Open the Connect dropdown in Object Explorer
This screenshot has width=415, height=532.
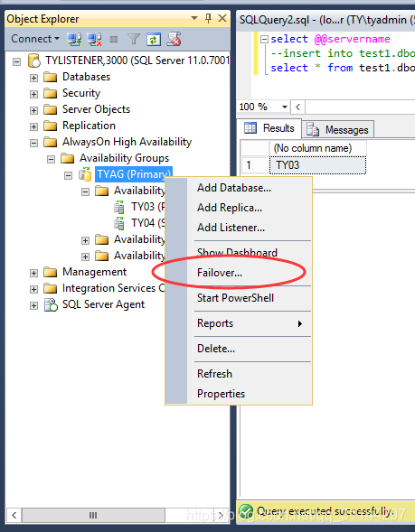click(35, 39)
